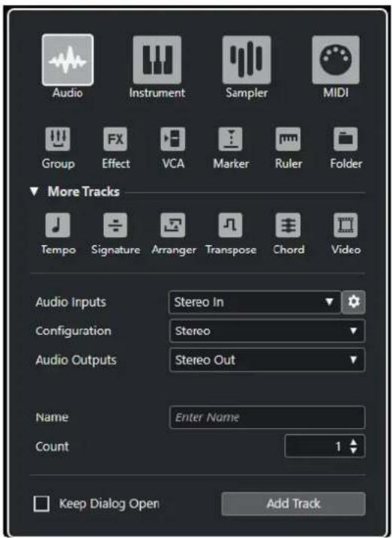The image size is (392, 538).
Task: Click the Add Track button
Action: coord(293,503)
